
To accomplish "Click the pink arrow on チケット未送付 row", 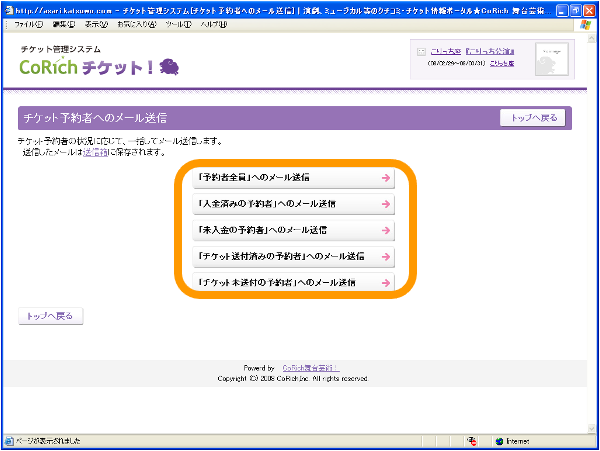I will coord(385,283).
